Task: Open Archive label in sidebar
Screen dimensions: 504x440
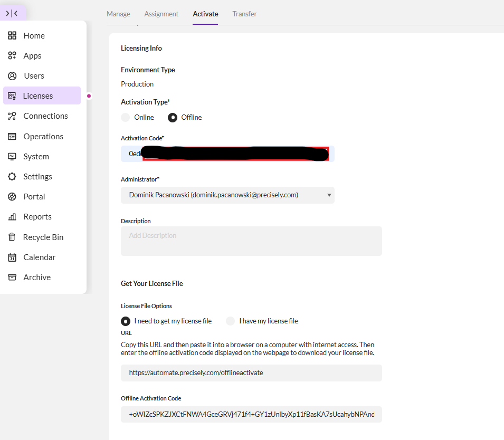Action: click(37, 278)
